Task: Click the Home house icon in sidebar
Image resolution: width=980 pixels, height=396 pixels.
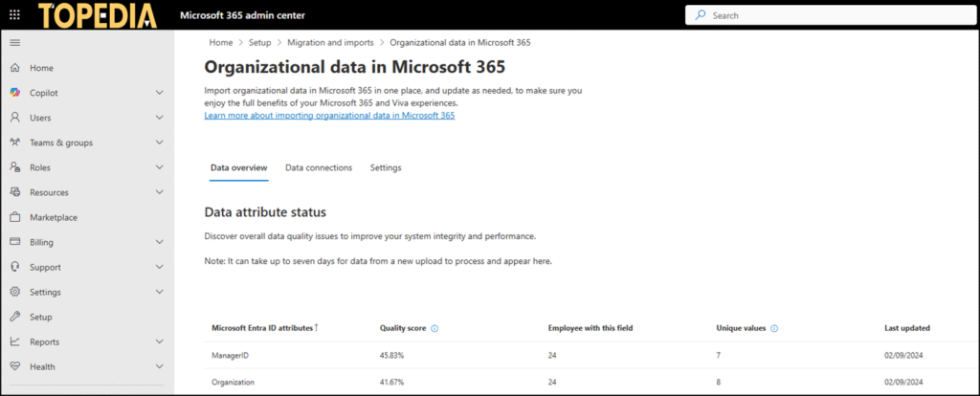Action: coord(15,68)
